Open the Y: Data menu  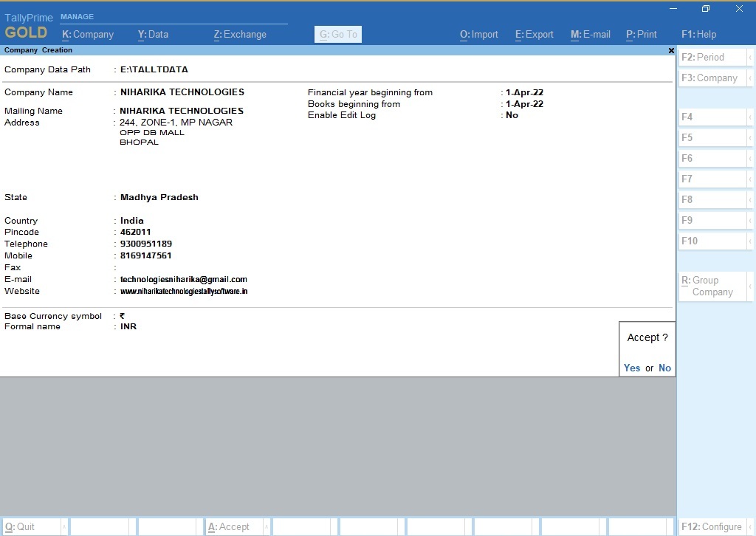tap(153, 34)
